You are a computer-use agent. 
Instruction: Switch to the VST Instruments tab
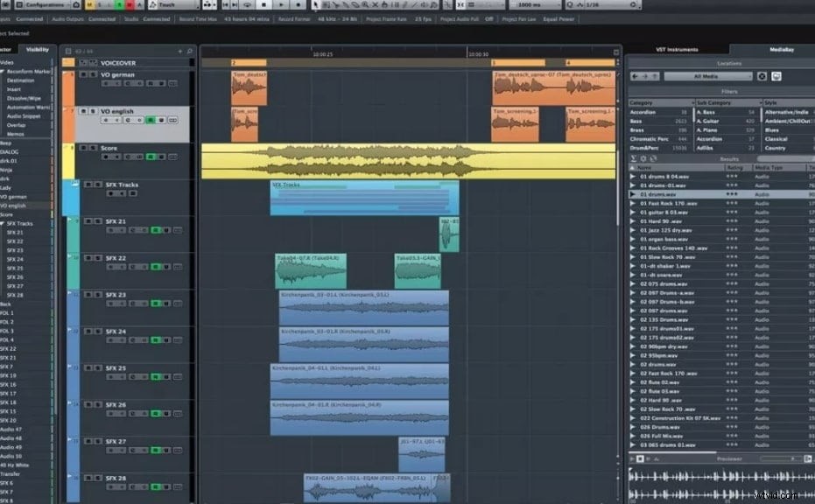(678, 49)
